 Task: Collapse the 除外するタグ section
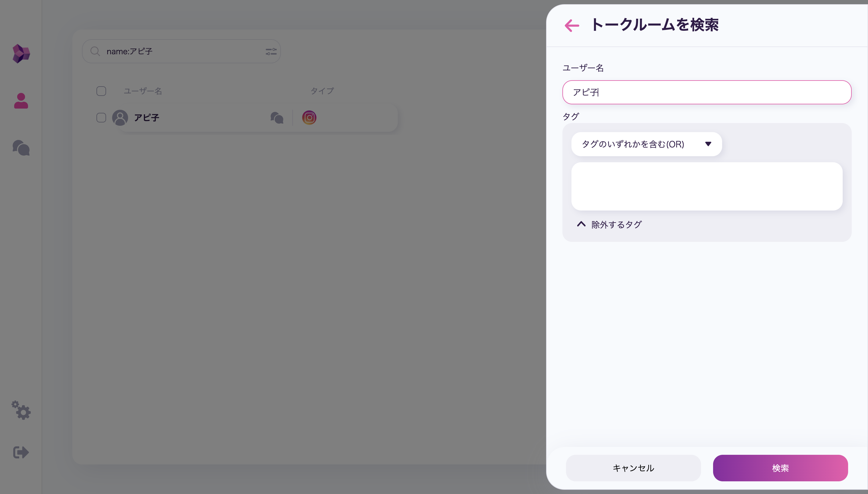[x=610, y=225]
